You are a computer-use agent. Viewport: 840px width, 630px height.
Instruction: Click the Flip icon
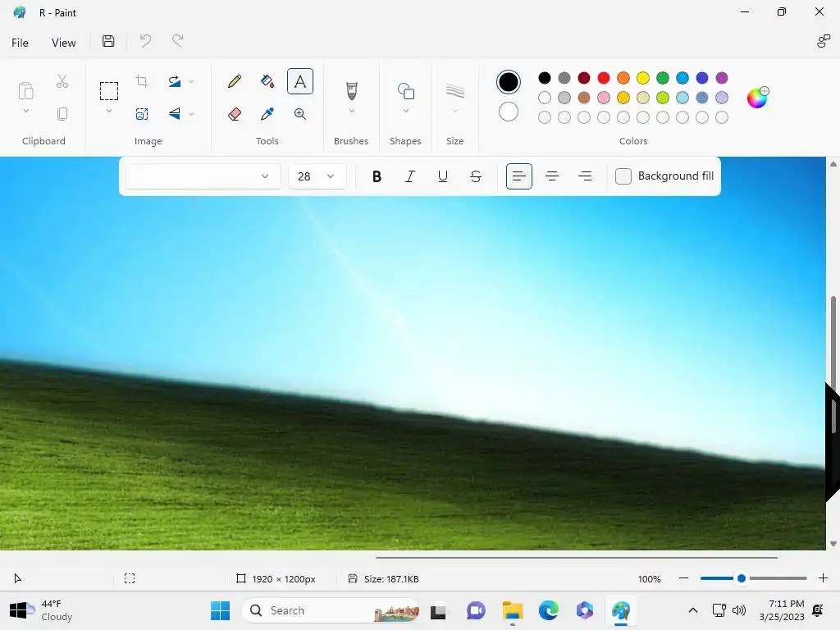click(174, 113)
